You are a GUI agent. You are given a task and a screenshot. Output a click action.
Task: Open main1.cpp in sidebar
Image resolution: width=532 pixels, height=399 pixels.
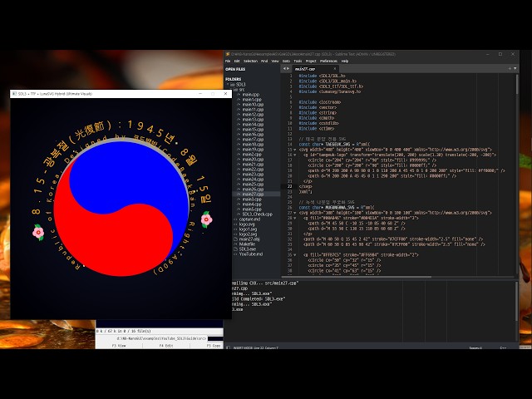click(252, 100)
